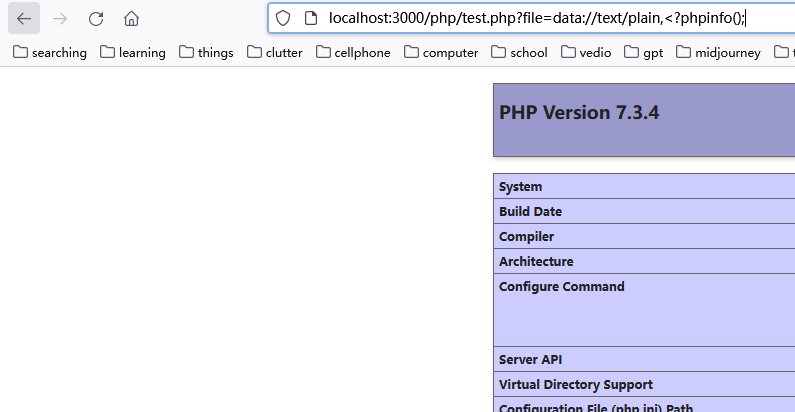Expand the computer bookmarks folder
The height and width of the screenshot is (412, 795).
point(441,52)
